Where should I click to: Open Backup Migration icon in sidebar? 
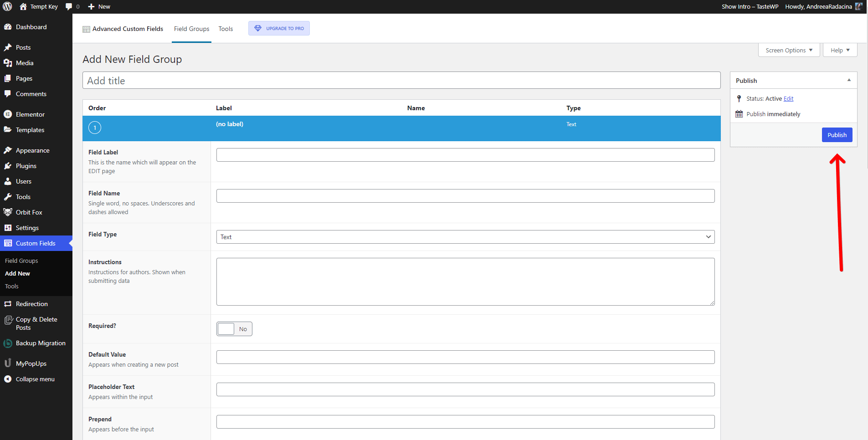8,343
